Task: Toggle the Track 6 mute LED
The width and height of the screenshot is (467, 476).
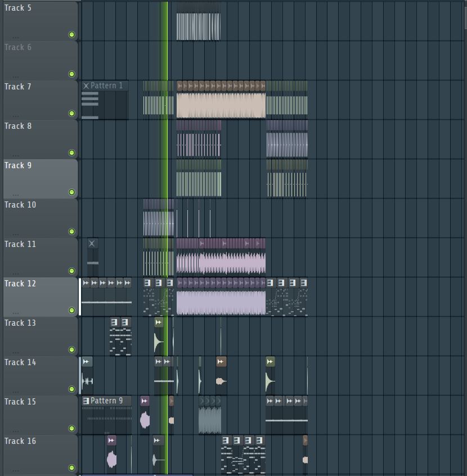Action: (71, 74)
